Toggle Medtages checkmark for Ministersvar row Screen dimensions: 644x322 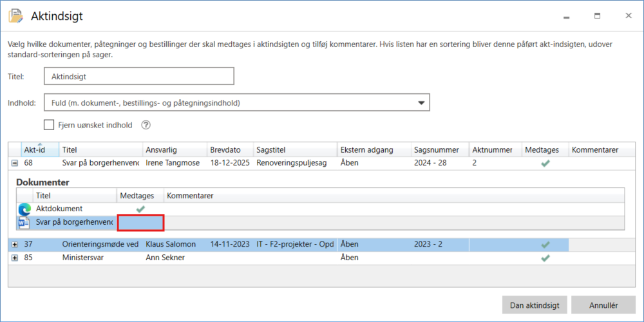(545, 258)
